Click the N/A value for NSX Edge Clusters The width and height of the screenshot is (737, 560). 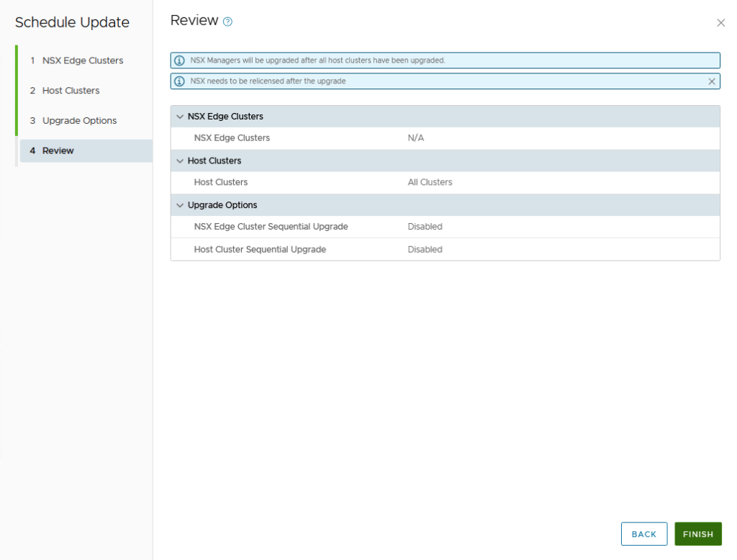pos(415,138)
